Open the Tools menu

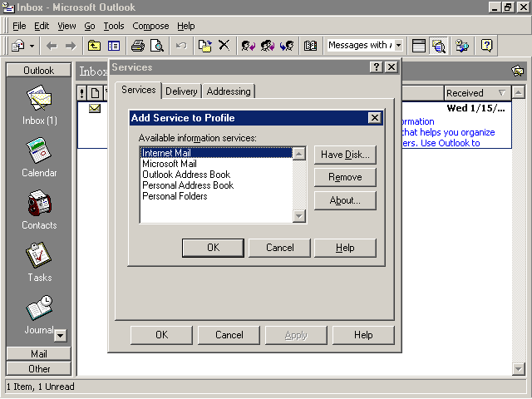coord(114,26)
